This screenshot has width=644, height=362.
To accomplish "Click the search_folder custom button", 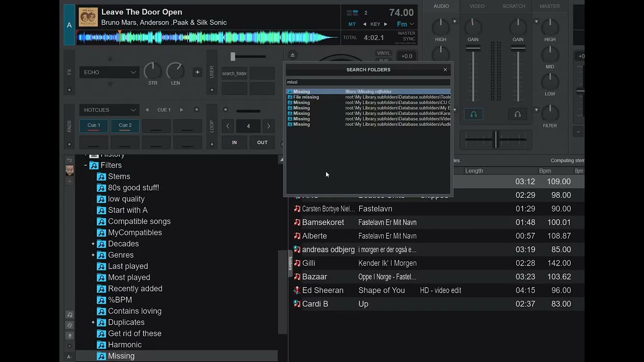I will [234, 73].
